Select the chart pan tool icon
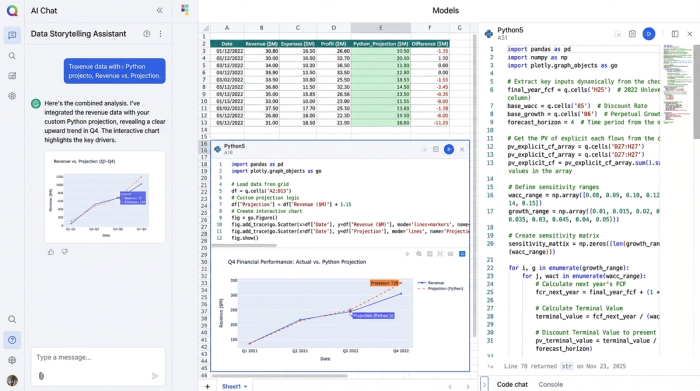Image resolution: width=700 pixels, height=391 pixels. pos(407,254)
